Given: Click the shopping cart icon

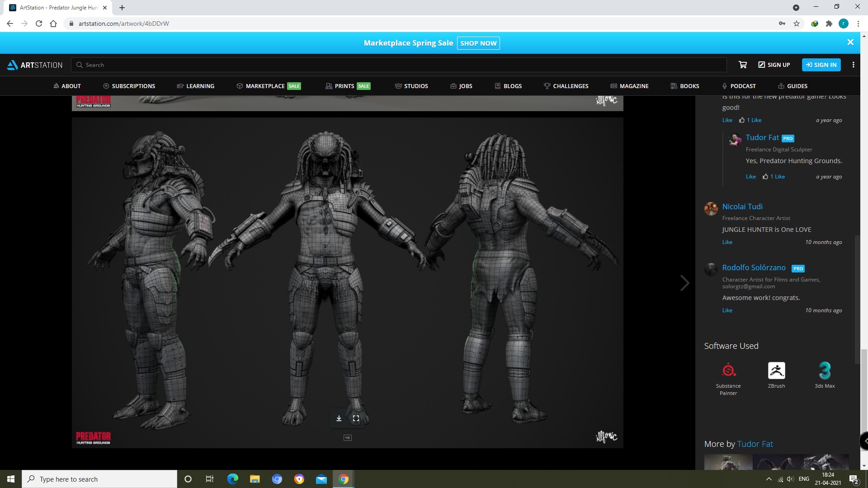Looking at the screenshot, I should (742, 65).
